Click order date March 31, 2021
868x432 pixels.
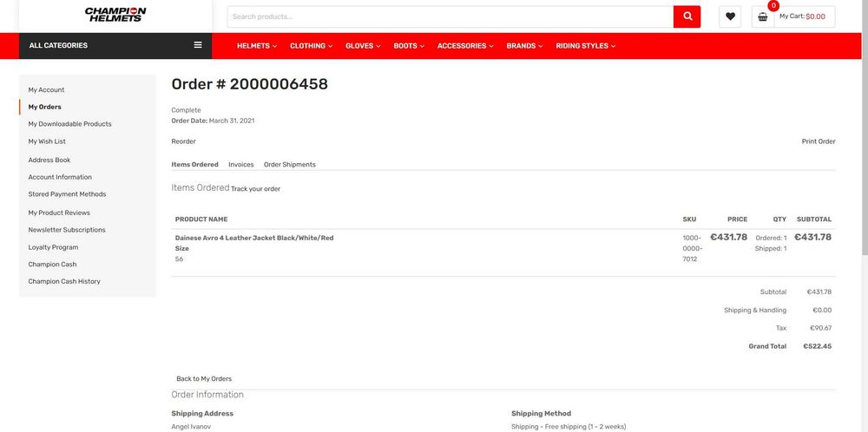pos(232,121)
